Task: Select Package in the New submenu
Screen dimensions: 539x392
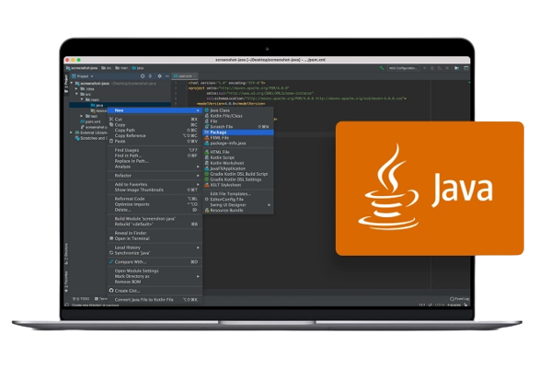Action: pyautogui.click(x=238, y=132)
